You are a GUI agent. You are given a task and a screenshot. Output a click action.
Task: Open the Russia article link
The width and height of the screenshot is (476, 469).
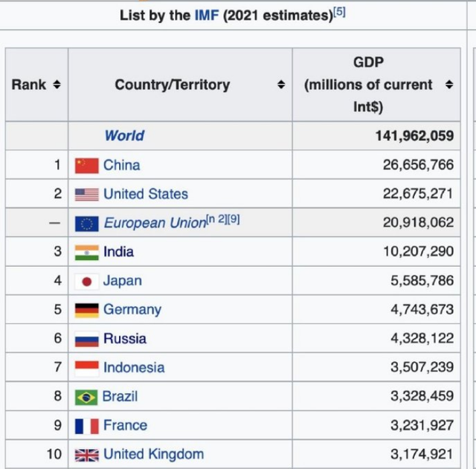click(x=125, y=338)
